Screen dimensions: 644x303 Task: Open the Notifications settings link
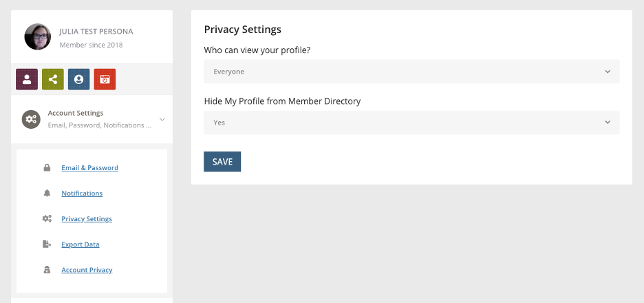[x=82, y=194]
